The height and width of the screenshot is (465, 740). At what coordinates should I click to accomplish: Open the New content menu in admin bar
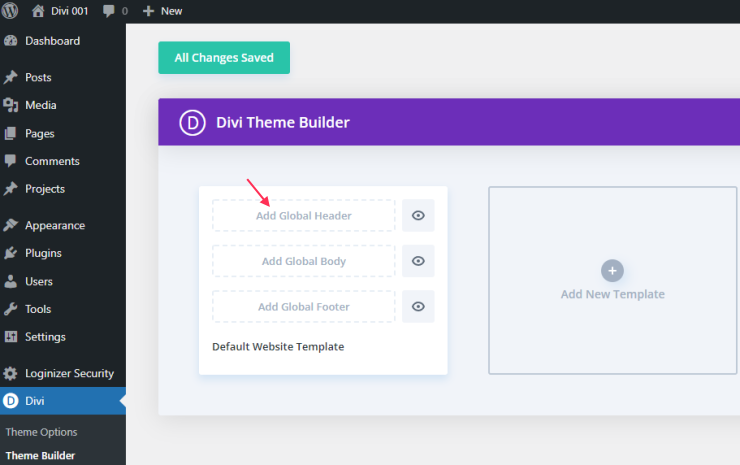162,11
